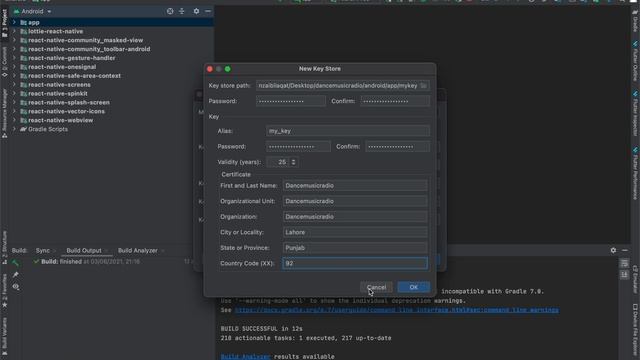This screenshot has width=640, height=360.
Task: Select the 'Build: finished' result row
Action: pyautogui.click(x=87, y=262)
